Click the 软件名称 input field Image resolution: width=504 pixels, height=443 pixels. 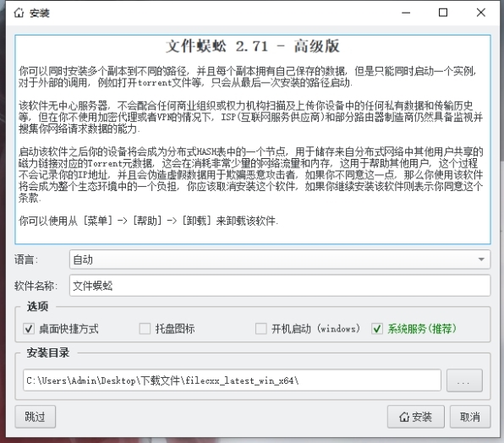coord(280,285)
